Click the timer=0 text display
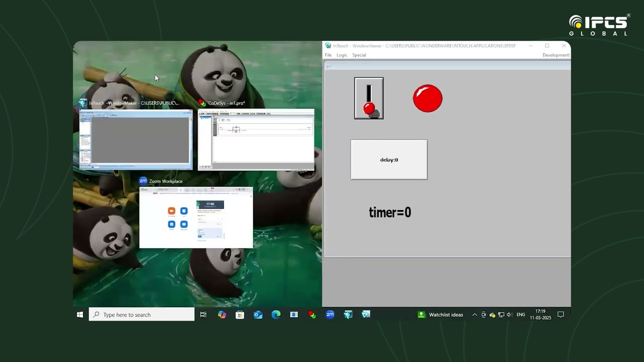Viewport: 644px width, 362px height. pos(390,213)
